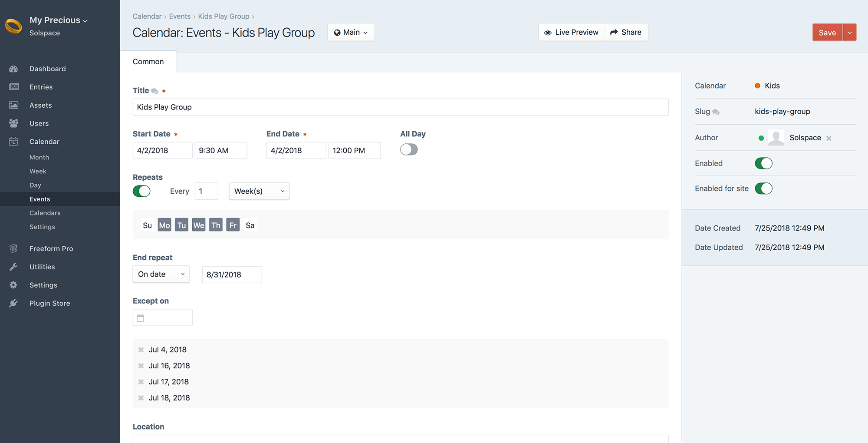Click the Title input field
868x443 pixels.
click(401, 107)
